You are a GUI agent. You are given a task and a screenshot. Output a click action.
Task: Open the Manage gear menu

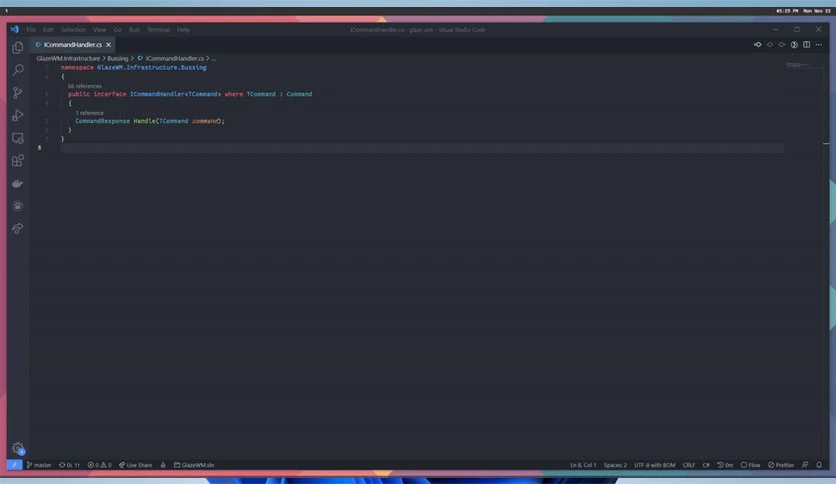(18, 448)
